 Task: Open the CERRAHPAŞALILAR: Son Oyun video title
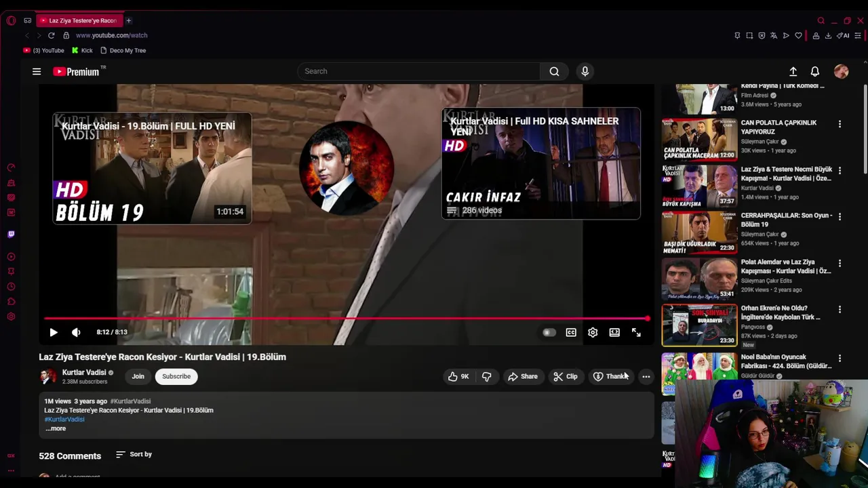click(787, 220)
